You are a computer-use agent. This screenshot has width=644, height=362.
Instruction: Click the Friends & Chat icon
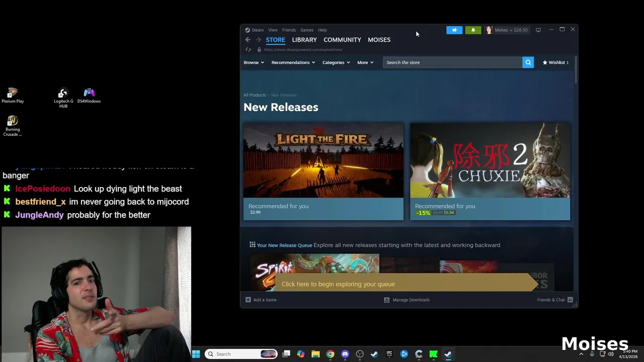tap(570, 300)
